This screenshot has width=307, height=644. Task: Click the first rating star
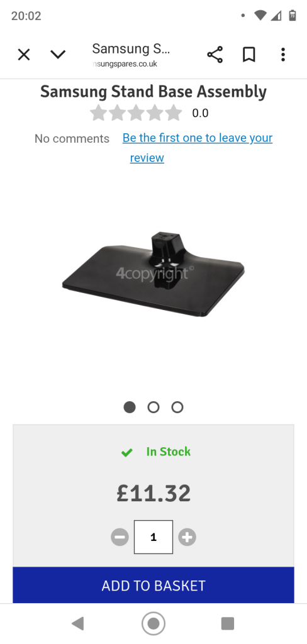(98, 113)
